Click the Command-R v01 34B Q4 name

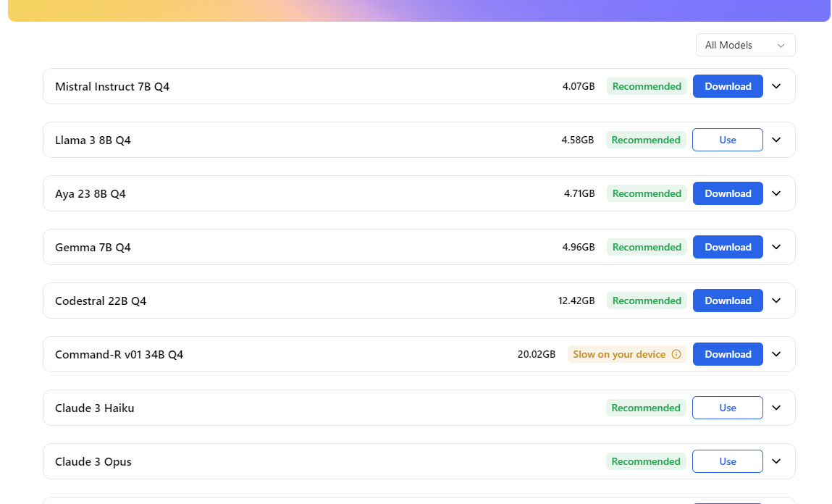(119, 354)
